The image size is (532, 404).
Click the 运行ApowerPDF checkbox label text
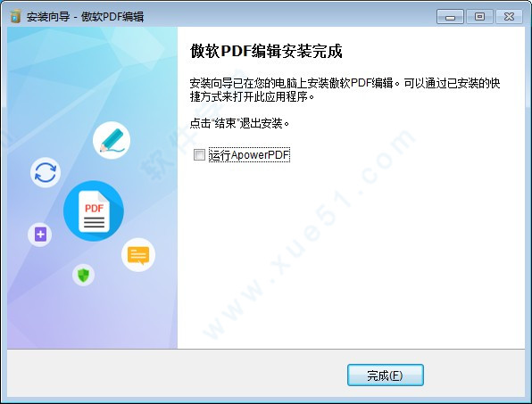(249, 155)
